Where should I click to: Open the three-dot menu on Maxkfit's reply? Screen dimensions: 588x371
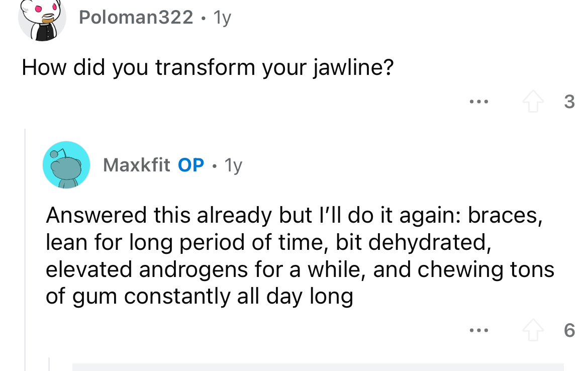click(479, 330)
